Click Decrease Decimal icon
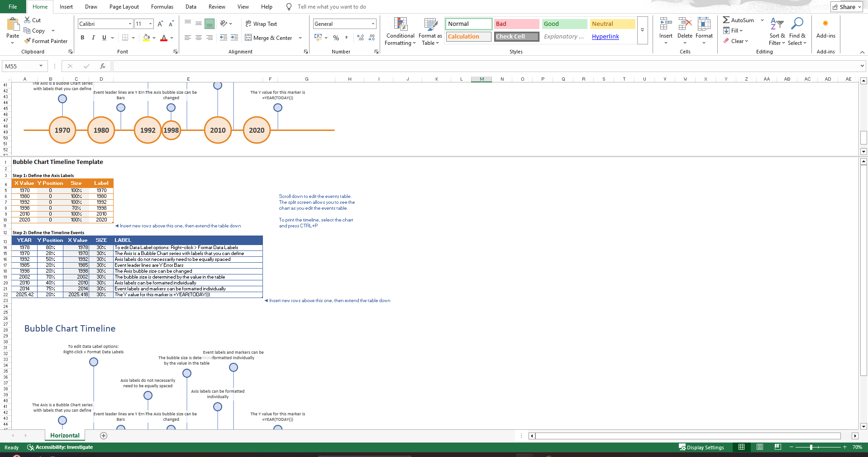Viewport: 868px width, 457px height. [372, 38]
